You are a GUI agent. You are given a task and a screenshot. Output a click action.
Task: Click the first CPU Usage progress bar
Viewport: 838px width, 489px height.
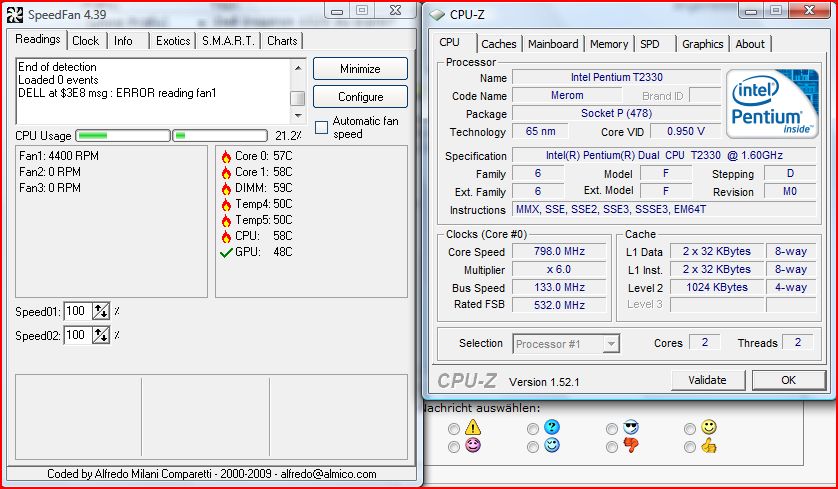pos(123,136)
